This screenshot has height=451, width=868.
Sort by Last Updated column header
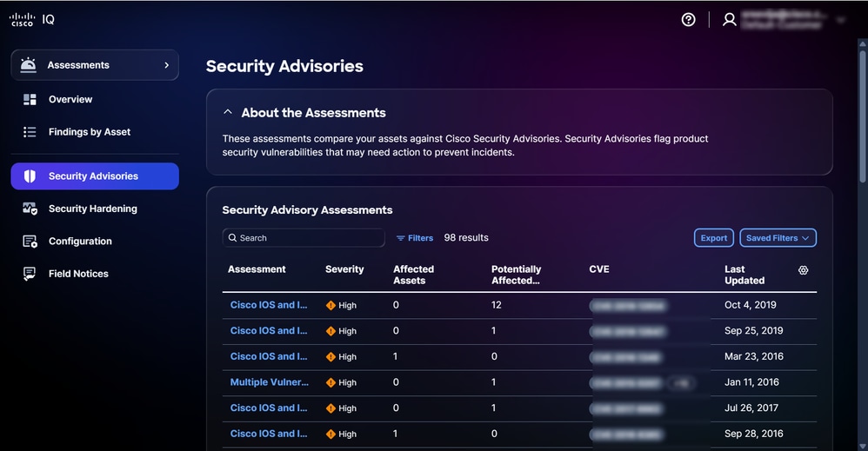tap(744, 275)
